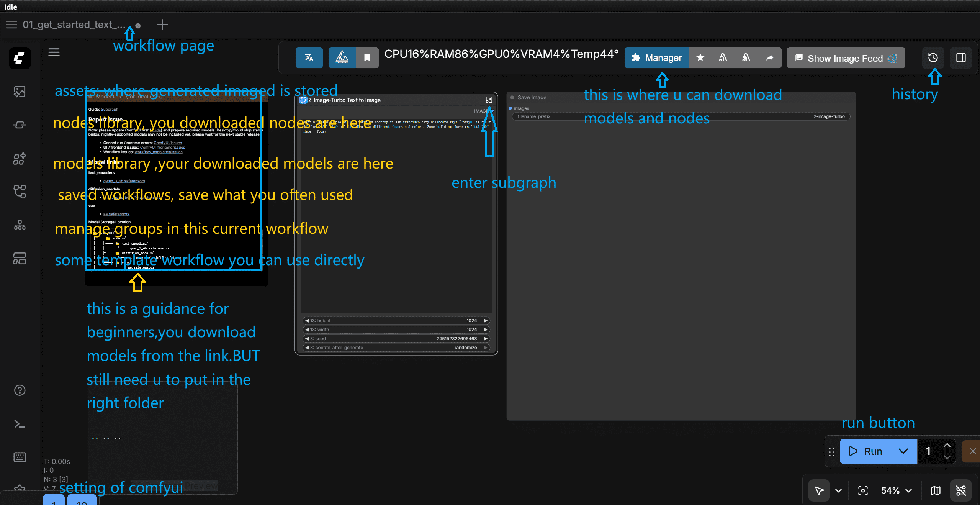Image resolution: width=980 pixels, height=505 pixels.
Task: Switch to the 01_get_started_text workflow tab
Action: [73, 25]
